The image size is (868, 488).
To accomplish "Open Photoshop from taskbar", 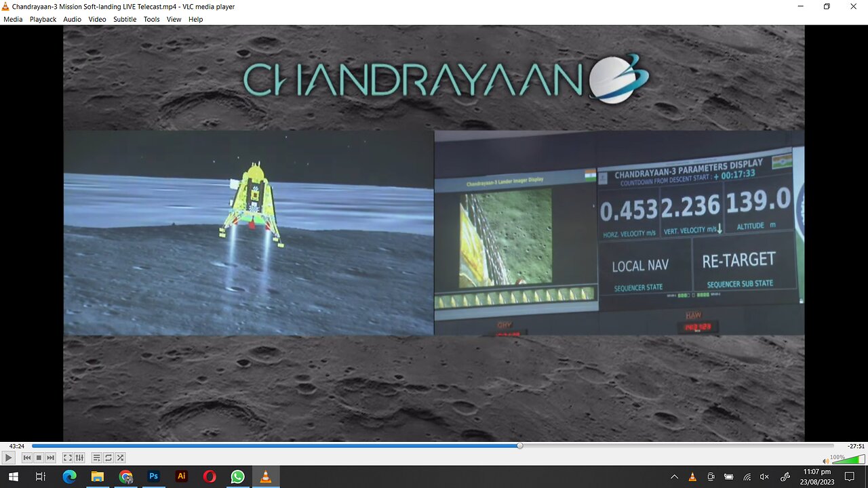I will (x=153, y=476).
